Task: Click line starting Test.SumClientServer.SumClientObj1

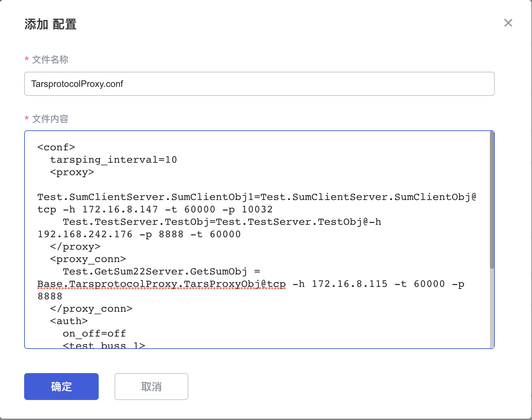Action: (x=257, y=197)
